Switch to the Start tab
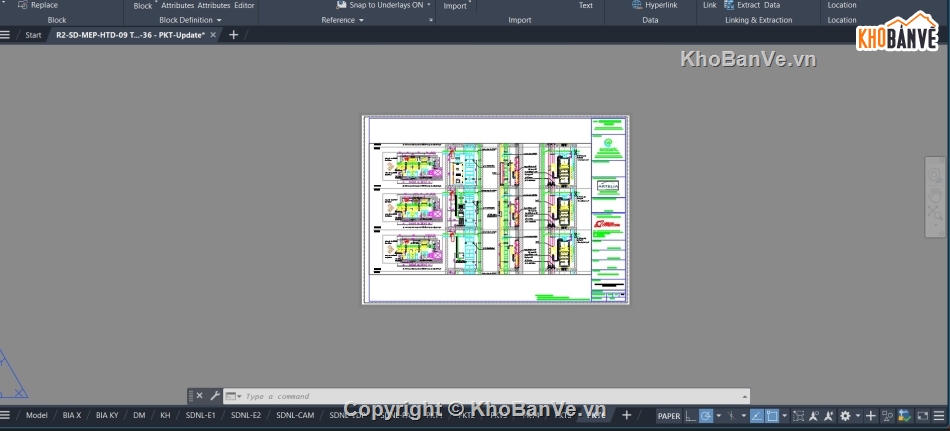950x431 pixels. [33, 35]
